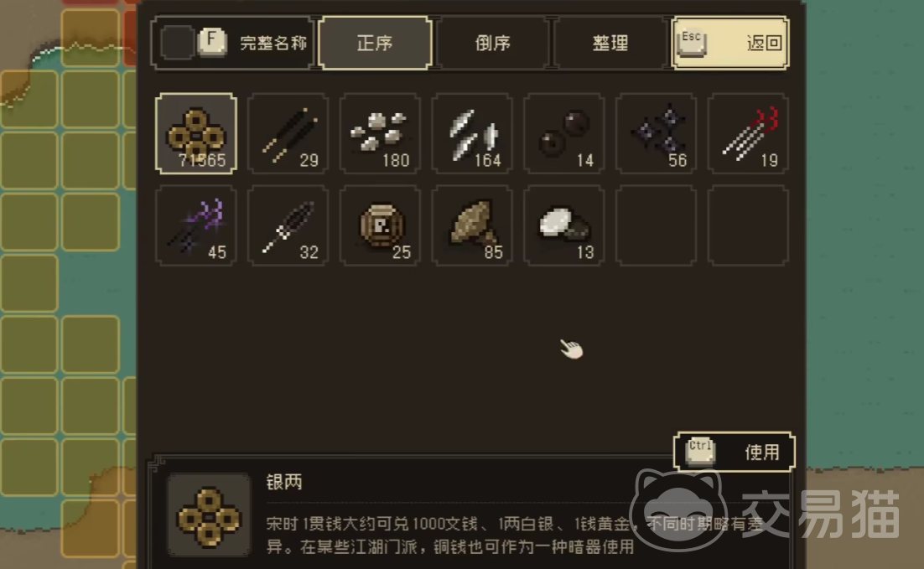Click the 返回 return button

tap(729, 43)
